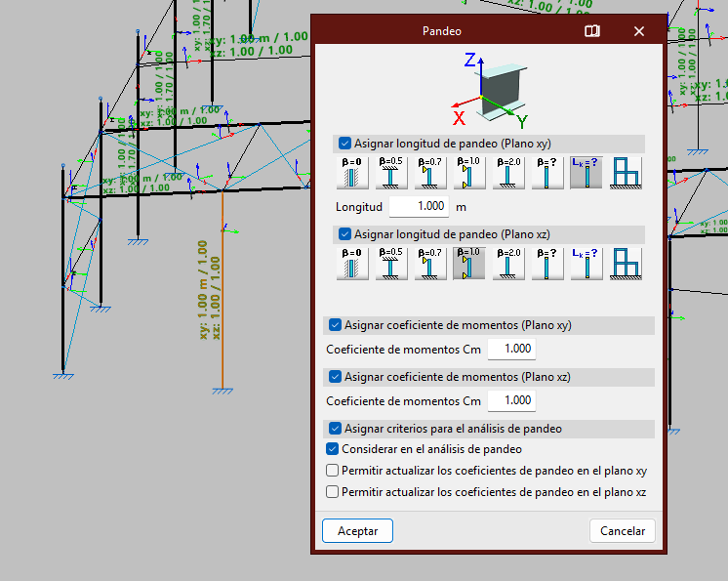Pick β=0.7 icon in Plano xy row

[430, 173]
